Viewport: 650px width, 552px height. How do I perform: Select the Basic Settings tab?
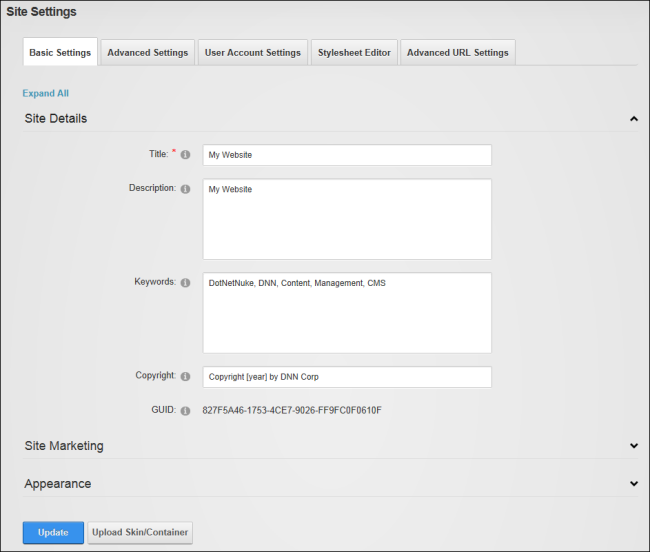60,52
